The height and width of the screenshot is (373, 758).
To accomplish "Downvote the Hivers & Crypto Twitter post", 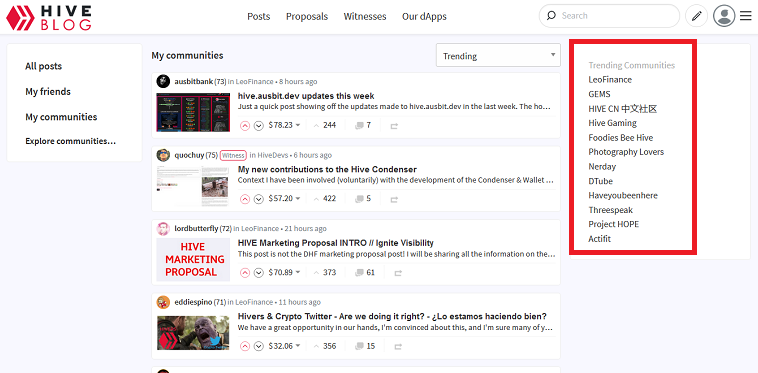I will pyautogui.click(x=259, y=346).
